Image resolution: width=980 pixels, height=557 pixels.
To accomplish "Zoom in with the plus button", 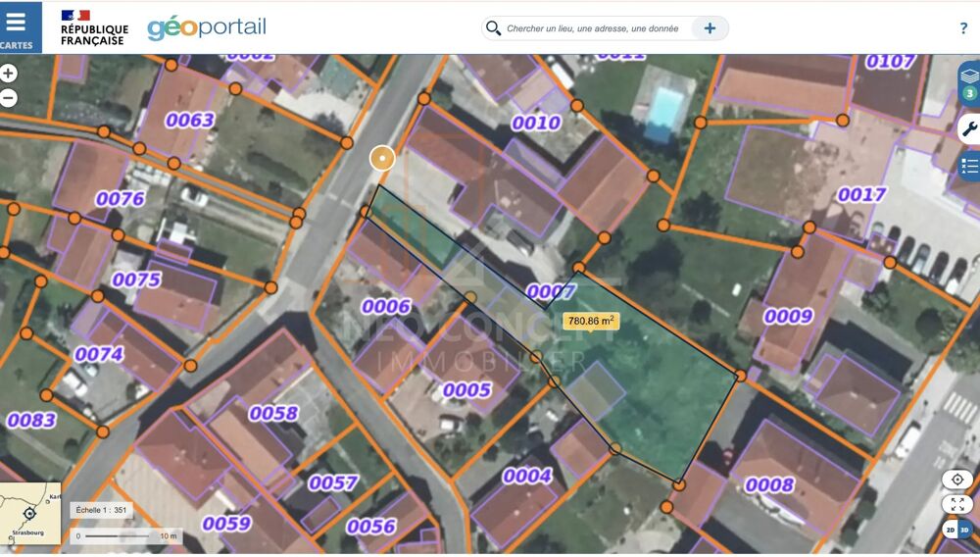I will [8, 74].
